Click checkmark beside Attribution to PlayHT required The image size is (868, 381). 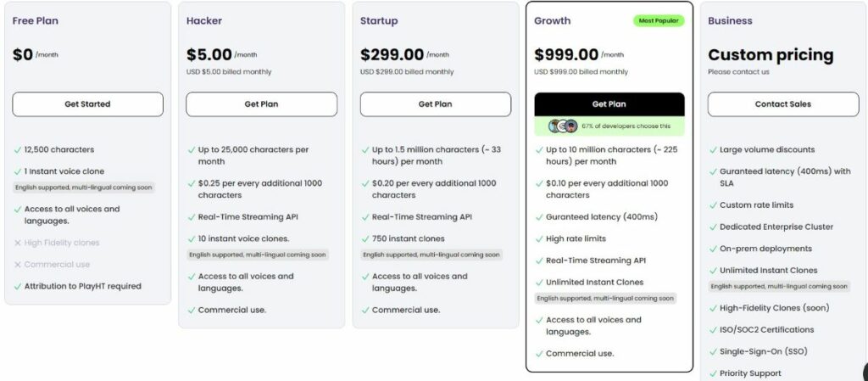(x=18, y=287)
